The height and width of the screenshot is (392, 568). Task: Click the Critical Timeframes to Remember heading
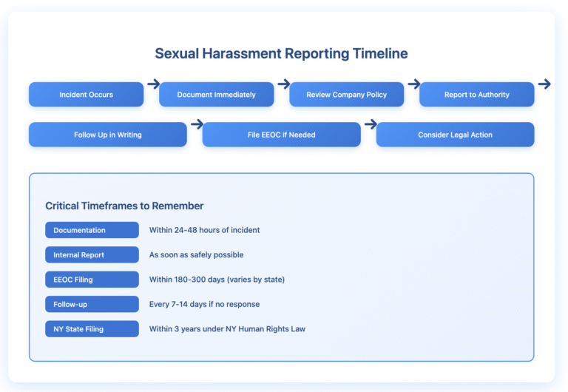click(x=124, y=206)
